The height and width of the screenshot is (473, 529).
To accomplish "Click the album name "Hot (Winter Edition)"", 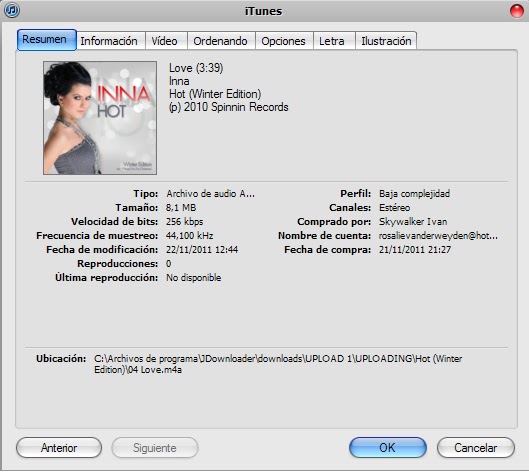I will tap(215, 94).
